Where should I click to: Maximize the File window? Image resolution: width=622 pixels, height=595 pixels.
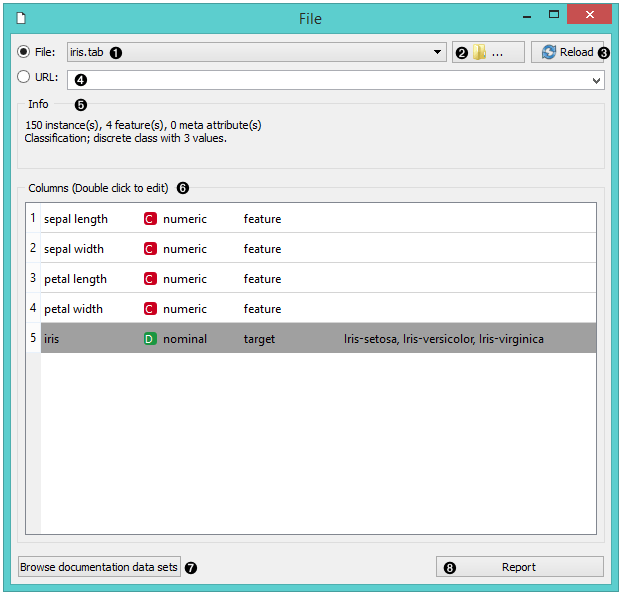(x=554, y=15)
